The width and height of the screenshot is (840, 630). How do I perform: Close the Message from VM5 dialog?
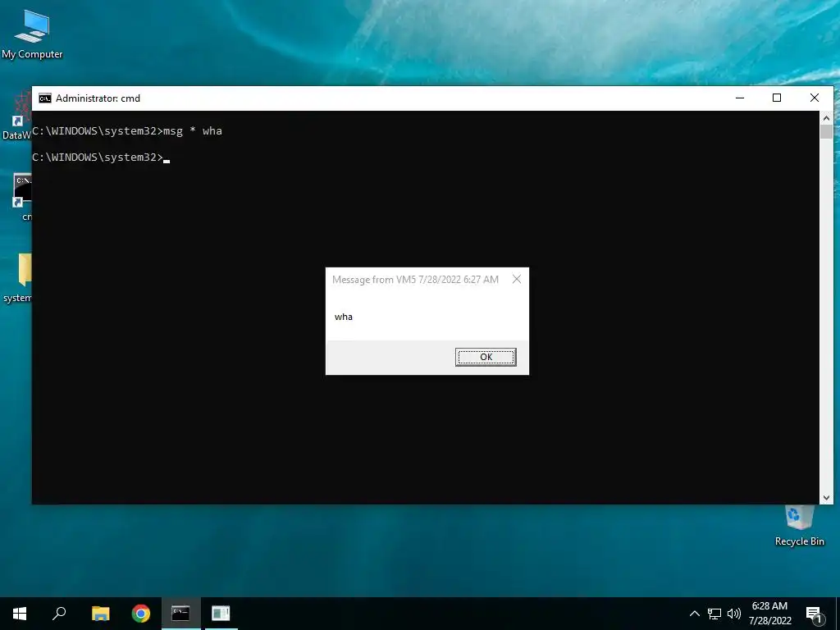517,279
